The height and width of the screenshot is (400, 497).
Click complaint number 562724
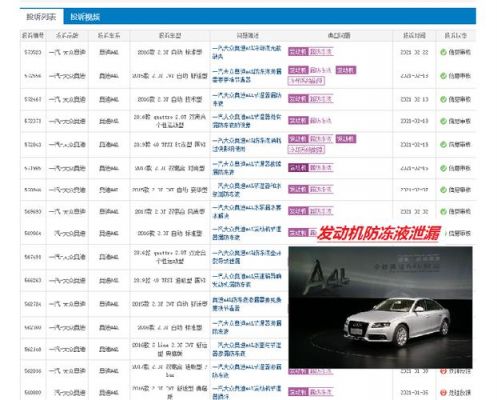pyautogui.click(x=33, y=304)
